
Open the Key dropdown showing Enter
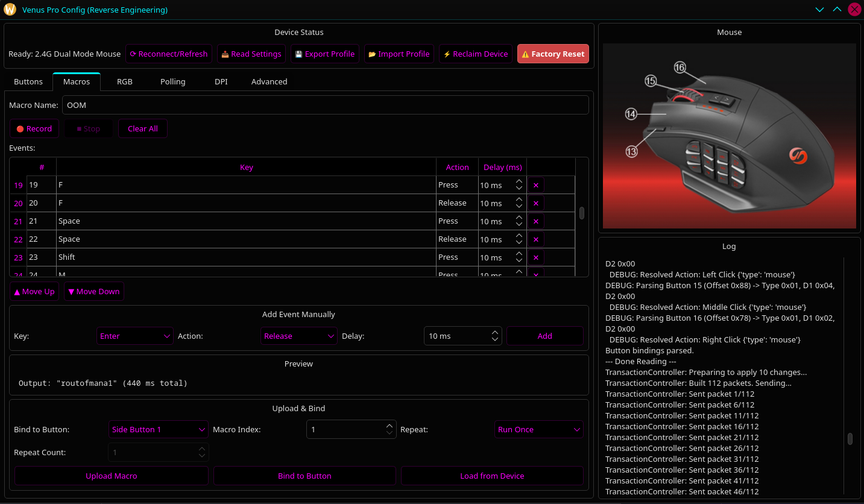pos(135,336)
